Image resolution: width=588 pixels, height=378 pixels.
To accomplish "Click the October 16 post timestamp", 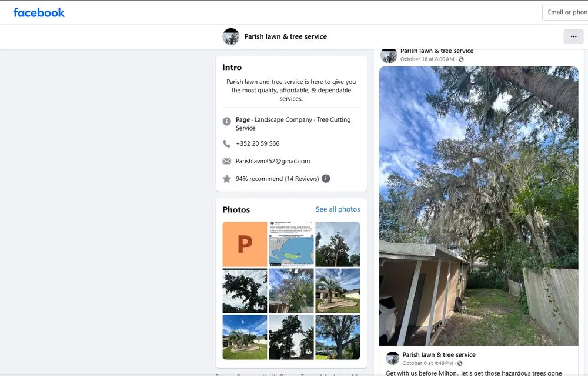I will 427,59.
